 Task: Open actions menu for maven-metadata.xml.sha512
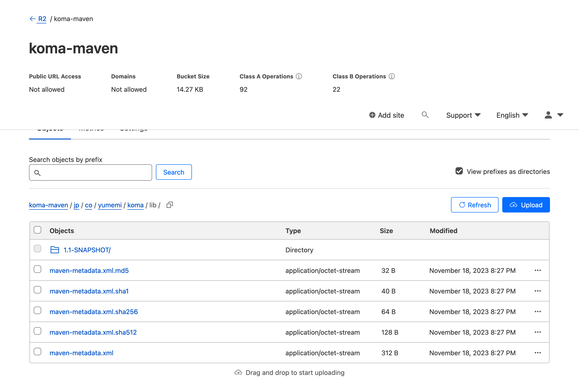(x=538, y=332)
